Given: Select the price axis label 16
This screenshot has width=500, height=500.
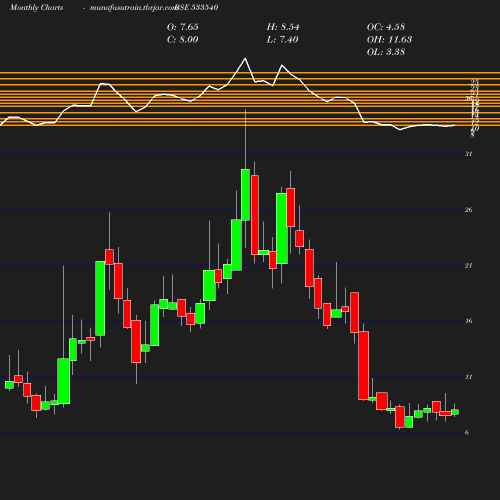Looking at the screenshot, I should click(469, 321).
